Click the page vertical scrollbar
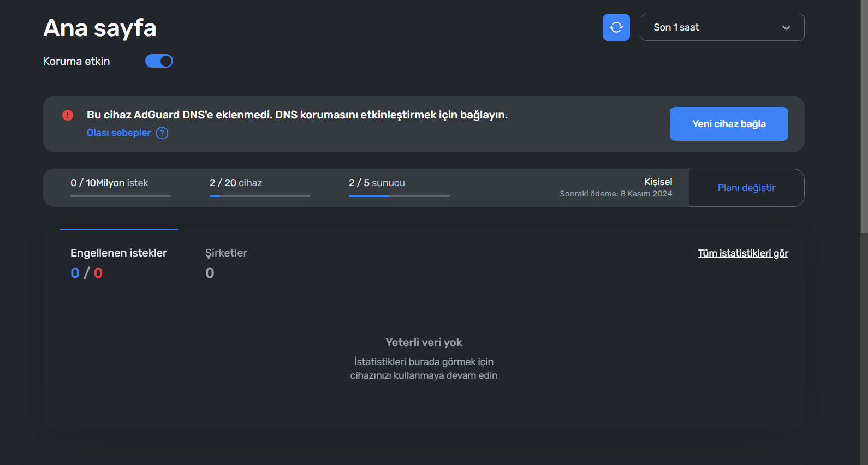 pos(864,116)
